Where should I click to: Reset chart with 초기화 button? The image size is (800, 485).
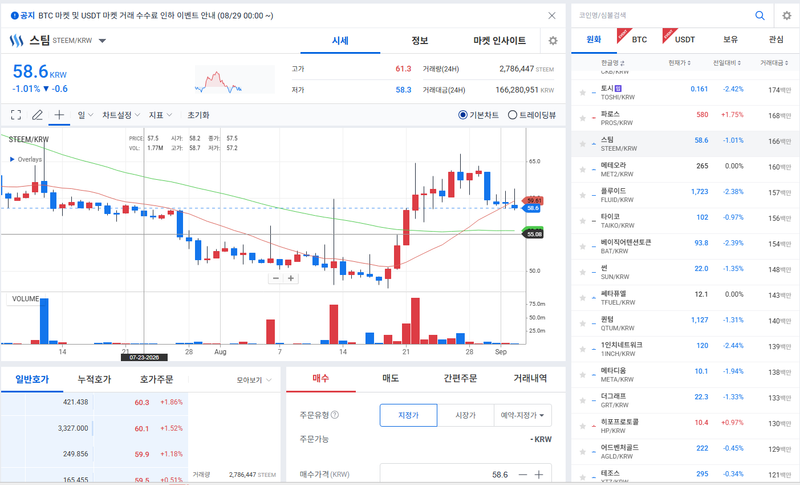click(x=198, y=115)
